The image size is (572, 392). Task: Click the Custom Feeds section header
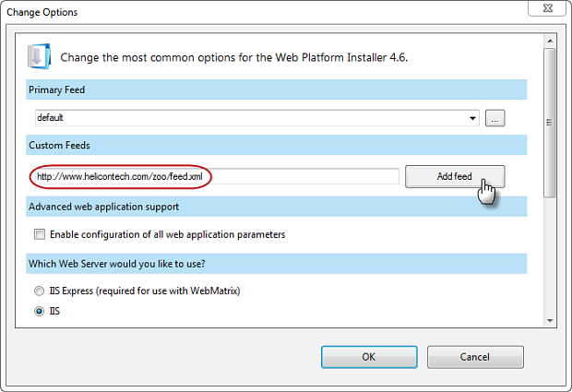point(277,146)
